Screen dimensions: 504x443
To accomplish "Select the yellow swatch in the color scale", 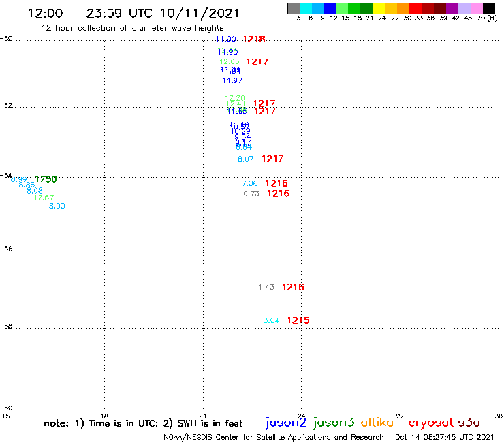I will 378,8.
